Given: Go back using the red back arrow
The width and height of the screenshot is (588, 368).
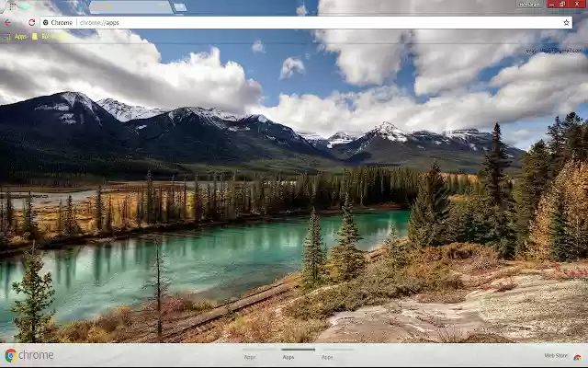Looking at the screenshot, I should [x=7, y=22].
